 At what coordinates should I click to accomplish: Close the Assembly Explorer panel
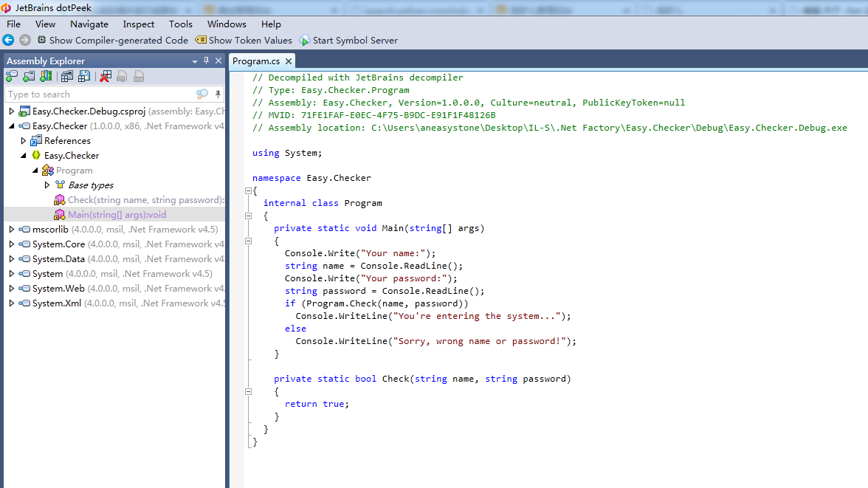coord(218,61)
